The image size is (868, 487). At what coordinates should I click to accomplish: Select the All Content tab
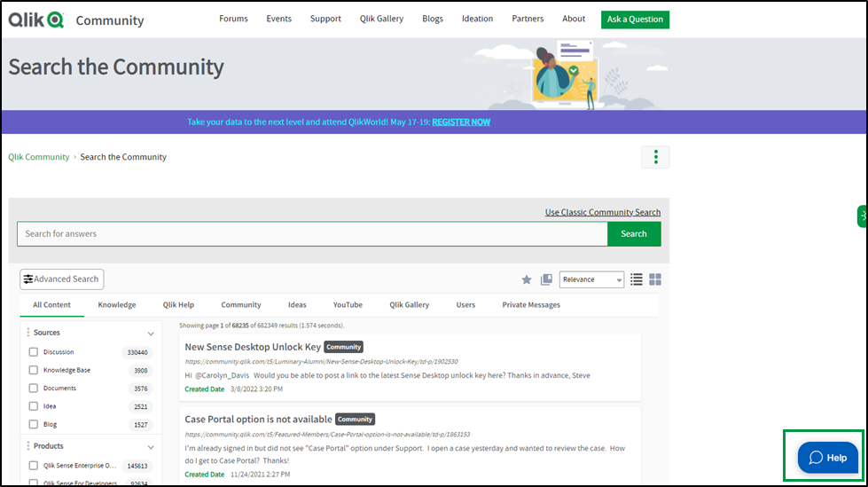point(51,305)
